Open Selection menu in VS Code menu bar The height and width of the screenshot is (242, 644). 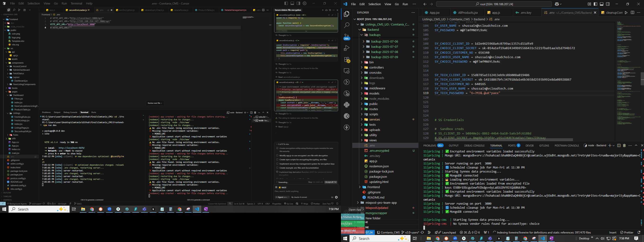(x=375, y=4)
